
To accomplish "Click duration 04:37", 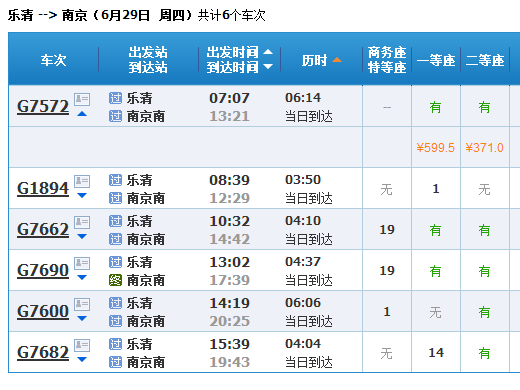I will click(x=303, y=262).
